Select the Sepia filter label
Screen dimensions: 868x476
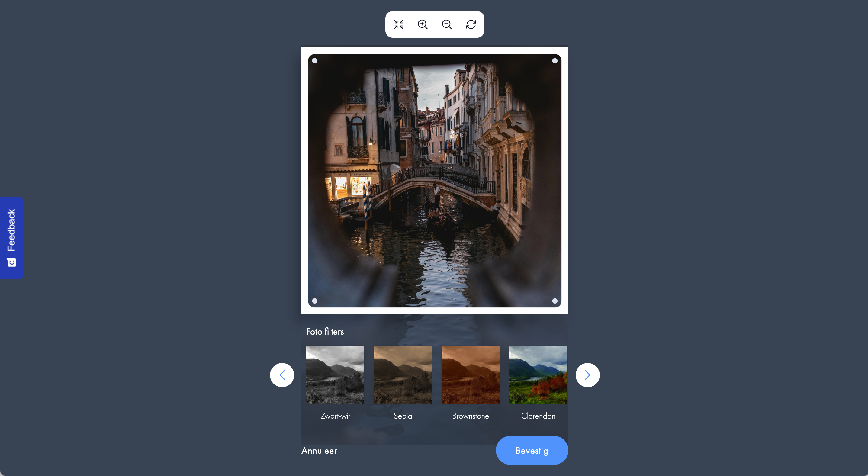tap(403, 416)
